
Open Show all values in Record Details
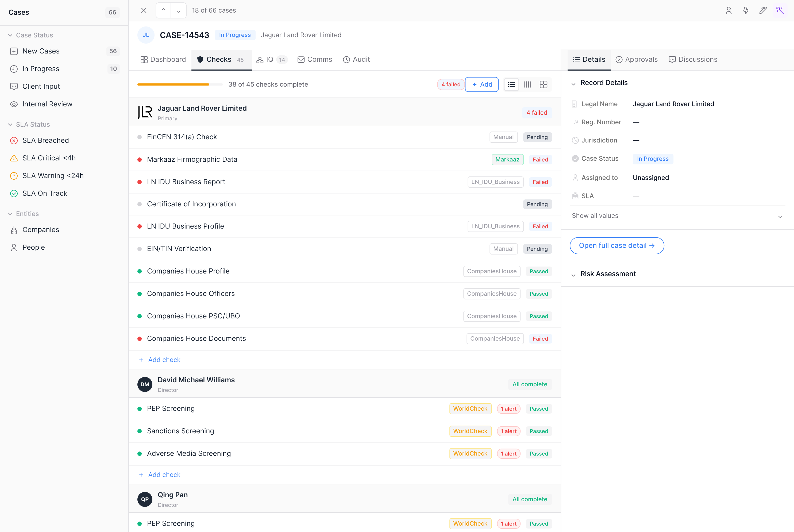click(x=595, y=215)
